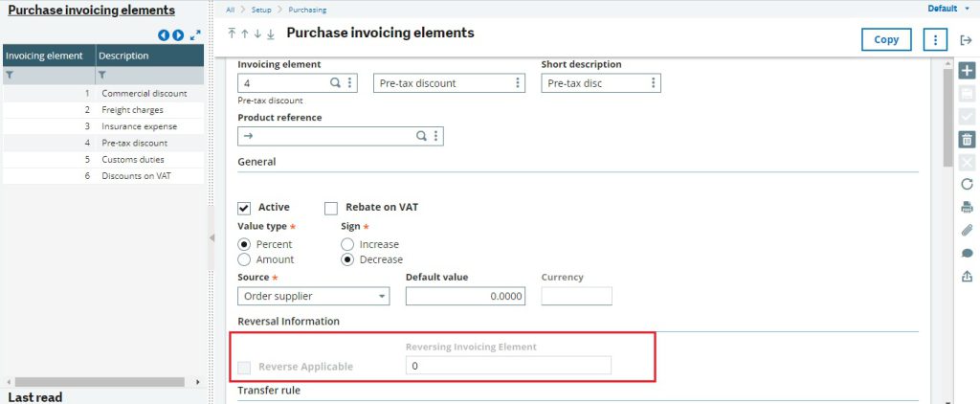Select Customs duties row in the list
Image resolution: width=980 pixels, height=404 pixels.
[x=132, y=160]
